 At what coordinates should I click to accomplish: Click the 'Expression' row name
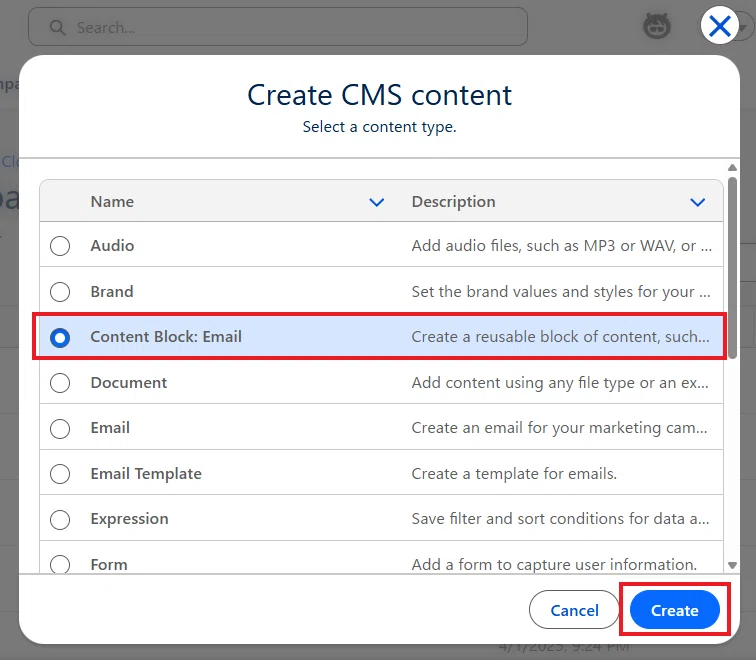tap(130, 519)
